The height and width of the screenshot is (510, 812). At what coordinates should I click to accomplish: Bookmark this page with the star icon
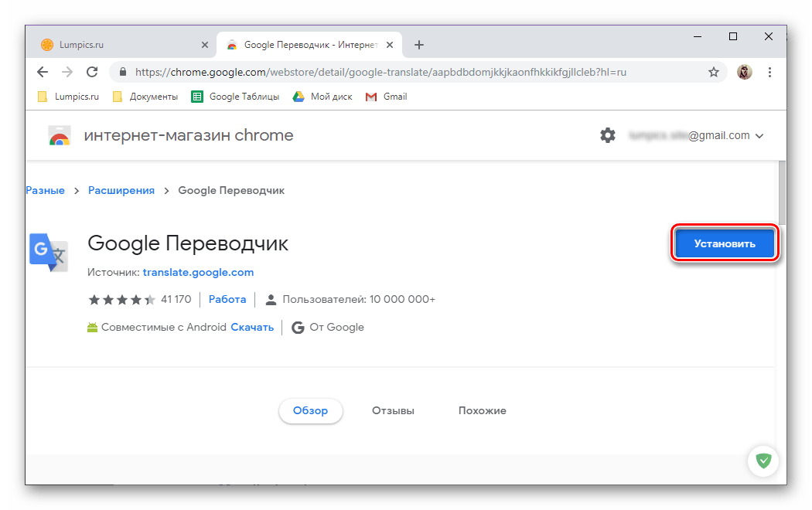(714, 73)
